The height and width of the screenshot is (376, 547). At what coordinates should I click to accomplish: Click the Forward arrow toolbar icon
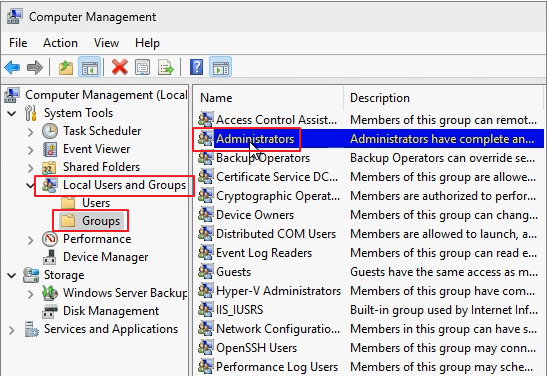pyautogui.click(x=35, y=67)
